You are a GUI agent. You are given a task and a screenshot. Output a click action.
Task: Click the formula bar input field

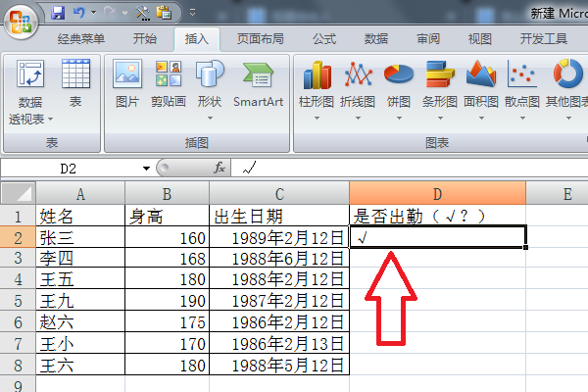[410, 168]
